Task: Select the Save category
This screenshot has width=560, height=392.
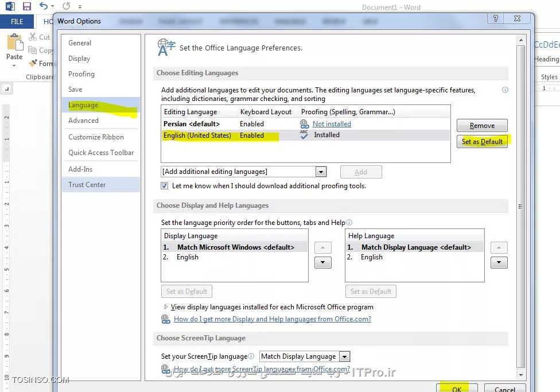Action: point(101,90)
